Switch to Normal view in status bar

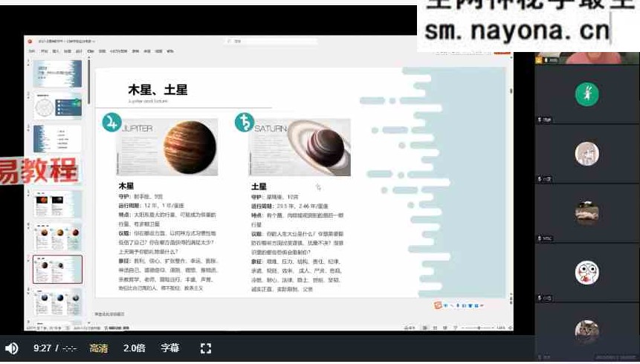[425, 328]
